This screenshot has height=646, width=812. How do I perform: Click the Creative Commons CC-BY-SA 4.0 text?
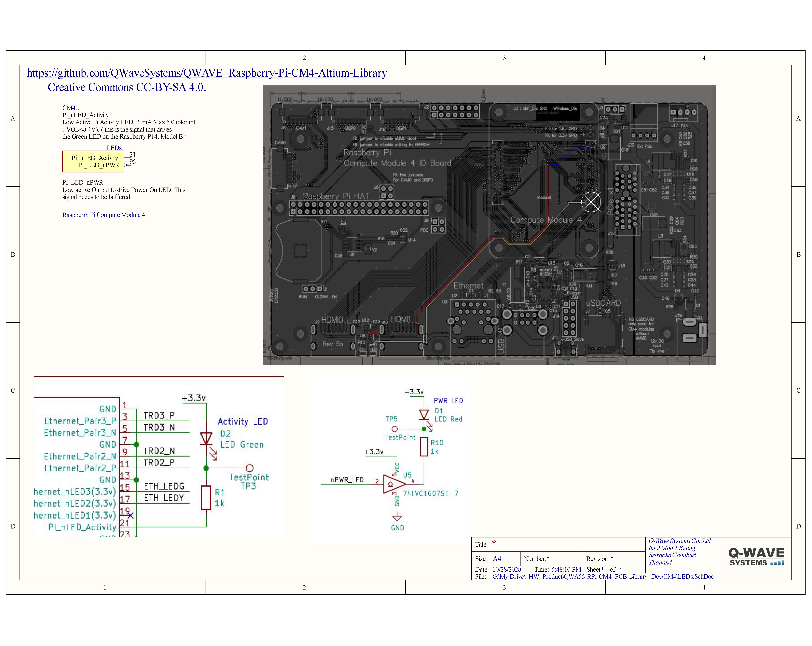[x=127, y=87]
